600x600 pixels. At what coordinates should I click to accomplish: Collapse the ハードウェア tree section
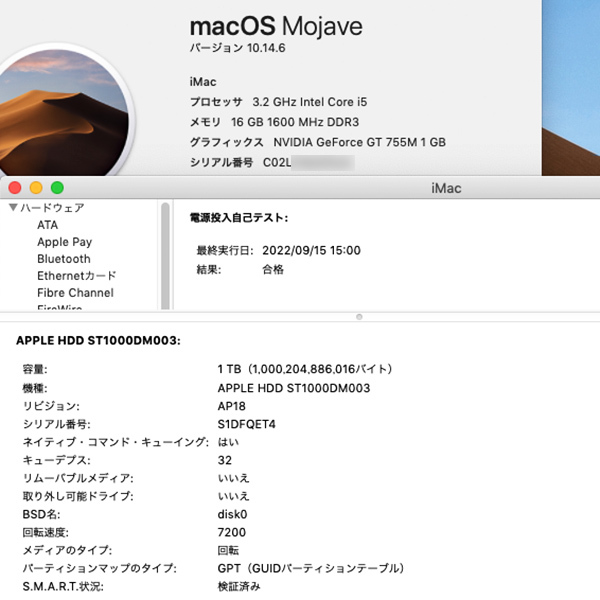click(13, 207)
